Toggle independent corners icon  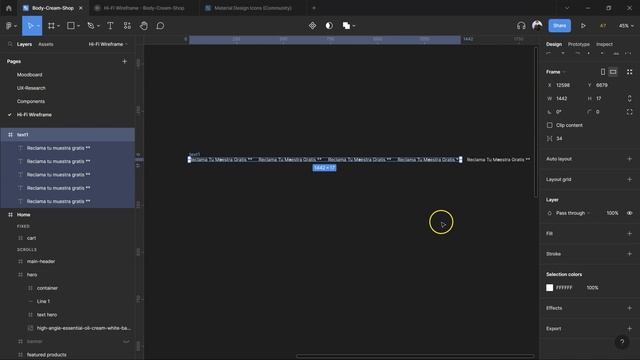click(629, 112)
